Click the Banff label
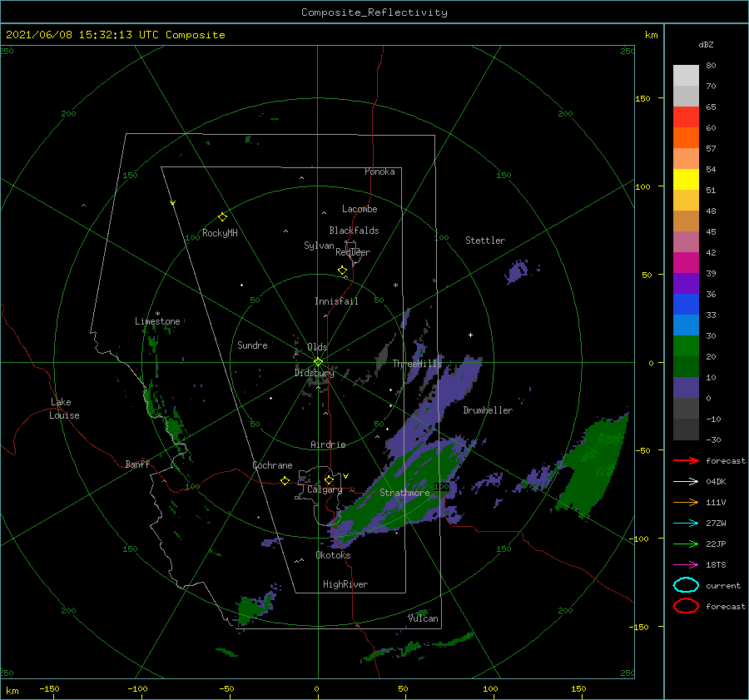This screenshot has height=700, width=749. pyautogui.click(x=137, y=464)
